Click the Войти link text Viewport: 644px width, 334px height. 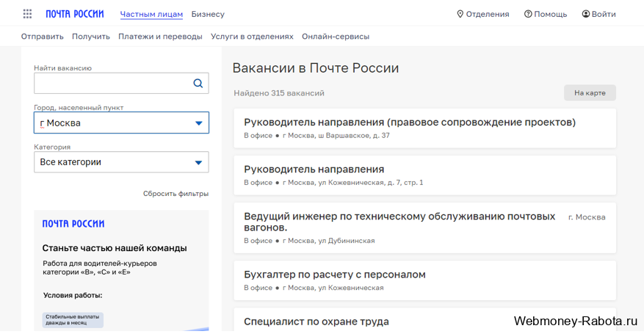click(x=604, y=15)
